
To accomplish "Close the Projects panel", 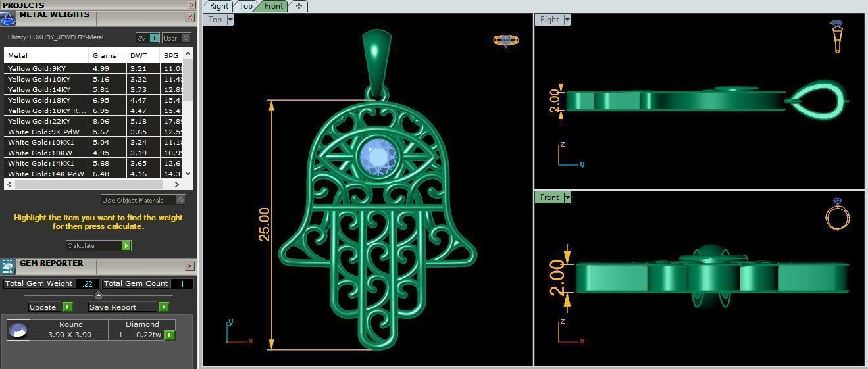I will click(191, 5).
